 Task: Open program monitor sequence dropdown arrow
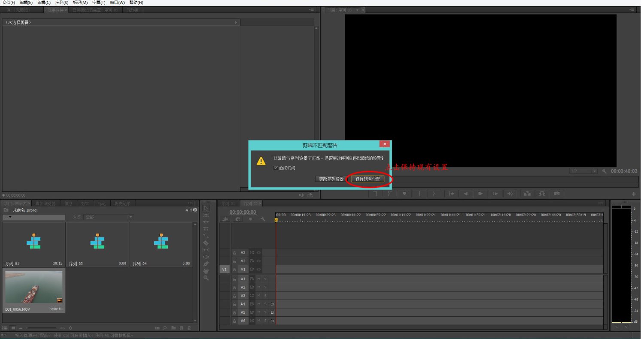[x=357, y=10]
